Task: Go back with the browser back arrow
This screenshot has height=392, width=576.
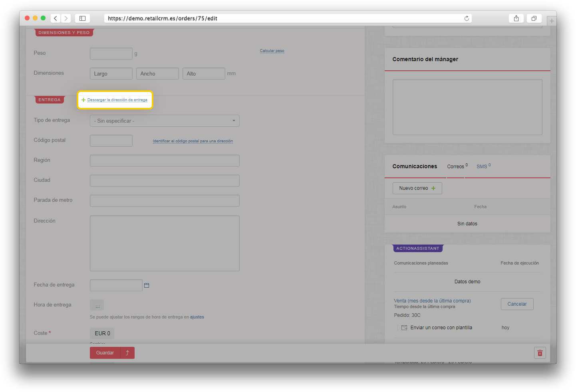Action: (x=56, y=18)
